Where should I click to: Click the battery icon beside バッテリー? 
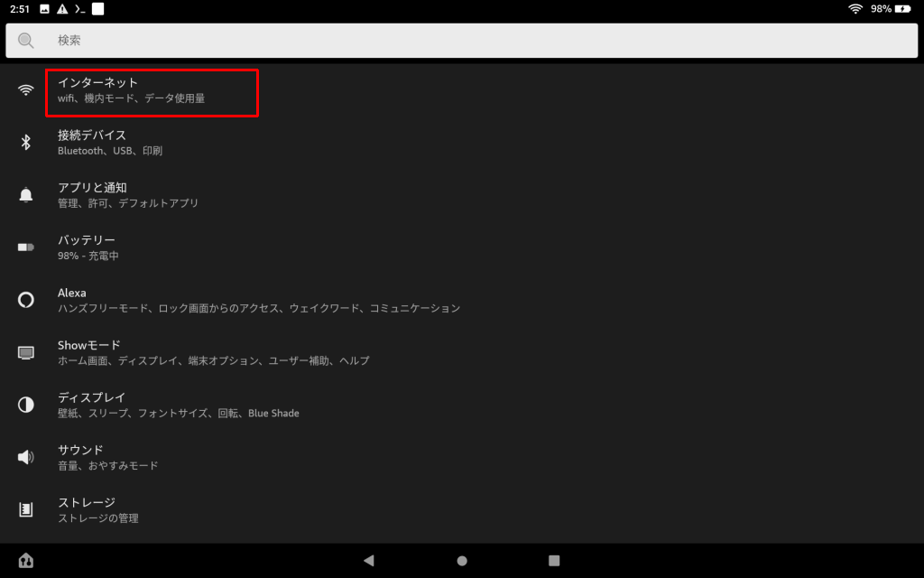pos(25,247)
